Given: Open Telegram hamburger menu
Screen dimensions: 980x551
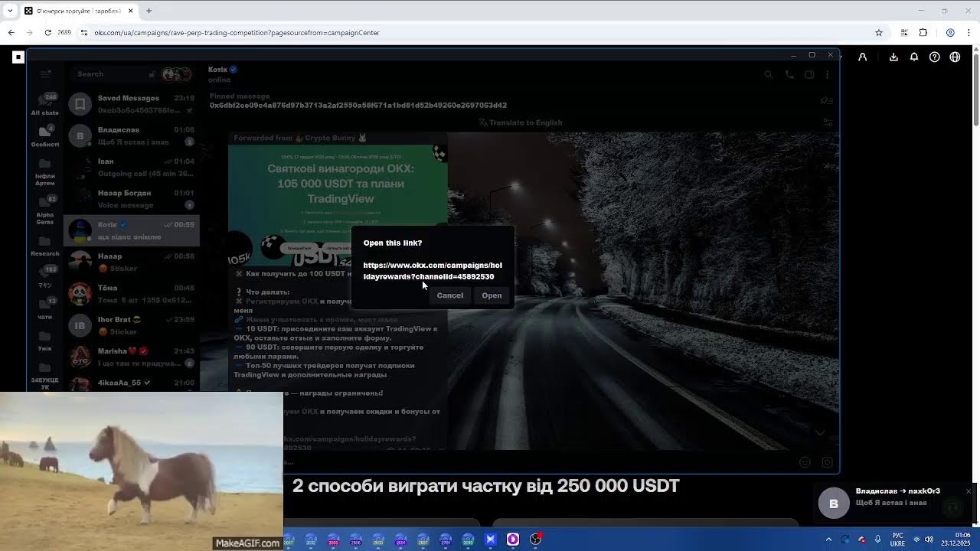Looking at the screenshot, I should click(45, 74).
